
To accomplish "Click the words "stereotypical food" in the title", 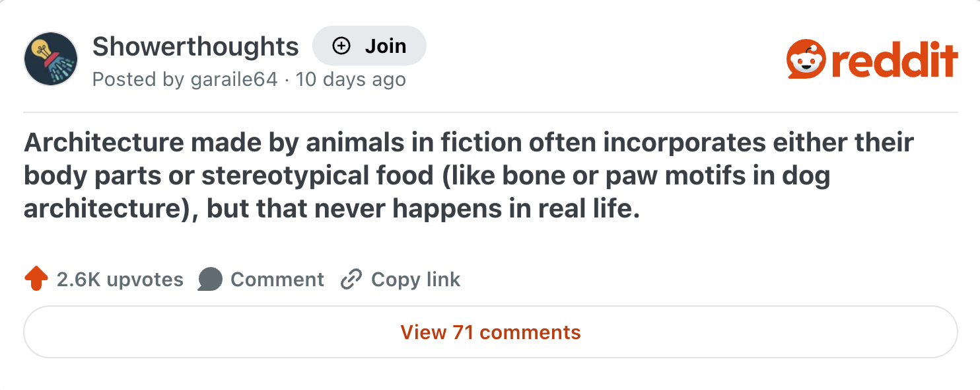I will (316, 176).
